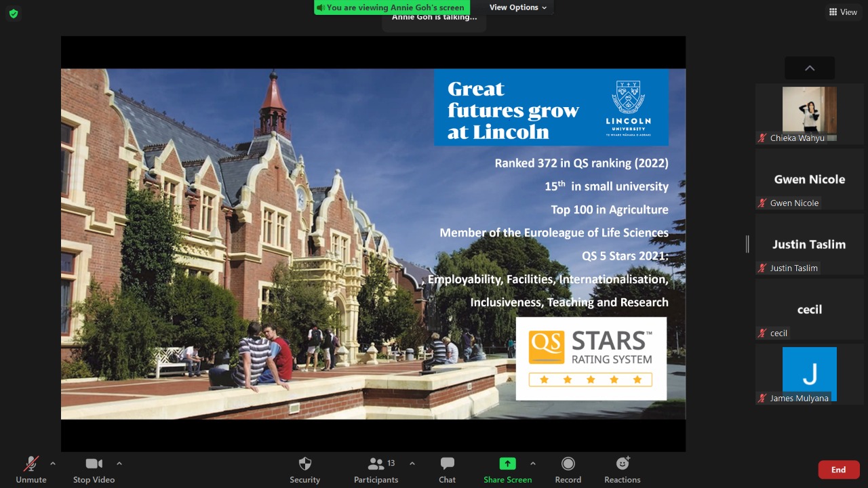This screenshot has height=488, width=868.
Task: Open the Chat panel
Action: 448,470
